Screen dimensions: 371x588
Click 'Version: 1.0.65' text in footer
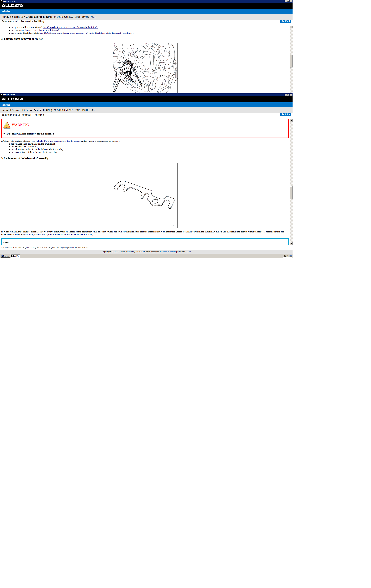(184, 252)
